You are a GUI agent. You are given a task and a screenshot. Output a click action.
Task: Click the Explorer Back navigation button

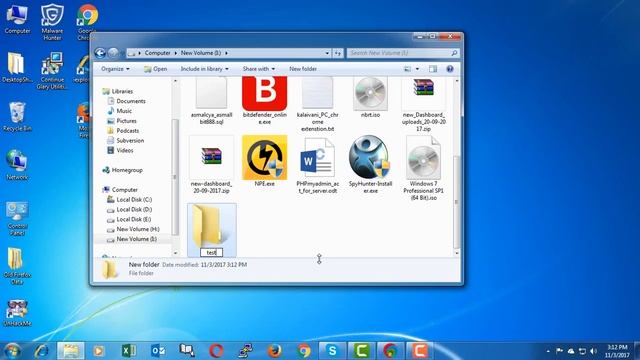coord(100,53)
